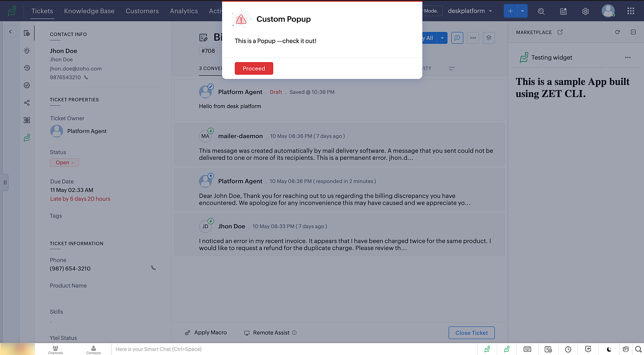Collapse the left panel back arrow
Image resolution: width=644 pixels, height=355 pixels.
(10, 32)
